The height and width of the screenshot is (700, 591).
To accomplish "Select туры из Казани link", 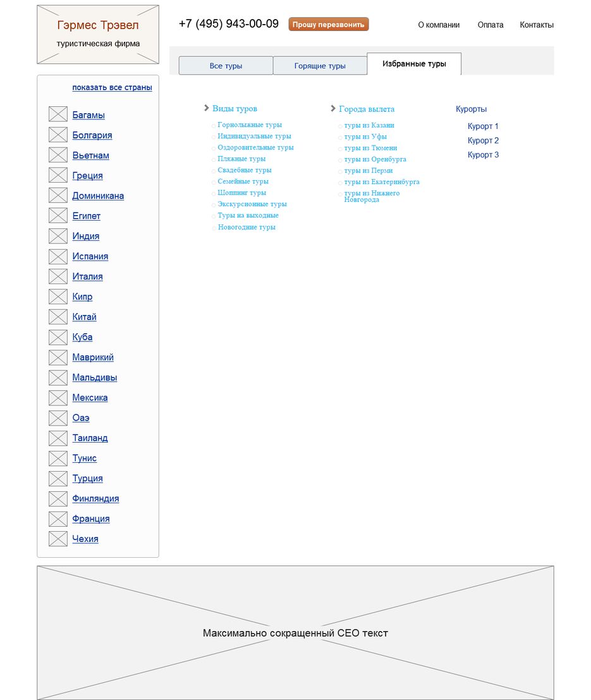I will click(x=369, y=125).
